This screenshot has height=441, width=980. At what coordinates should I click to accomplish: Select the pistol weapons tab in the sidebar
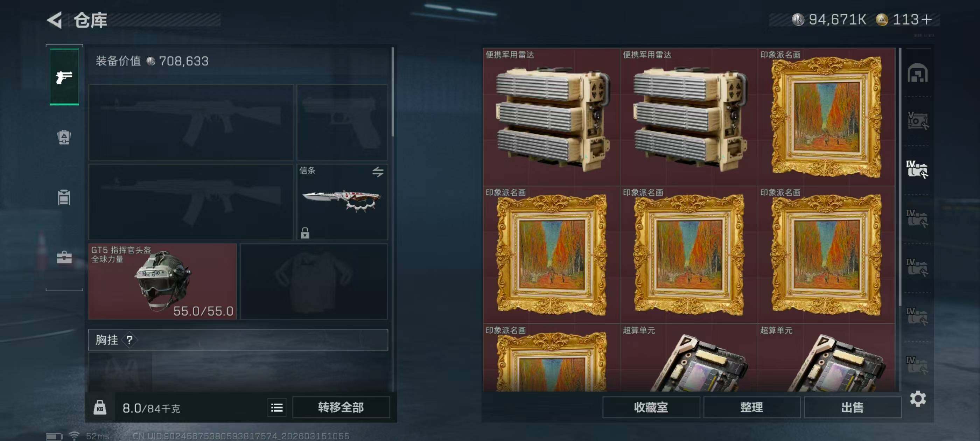[64, 77]
